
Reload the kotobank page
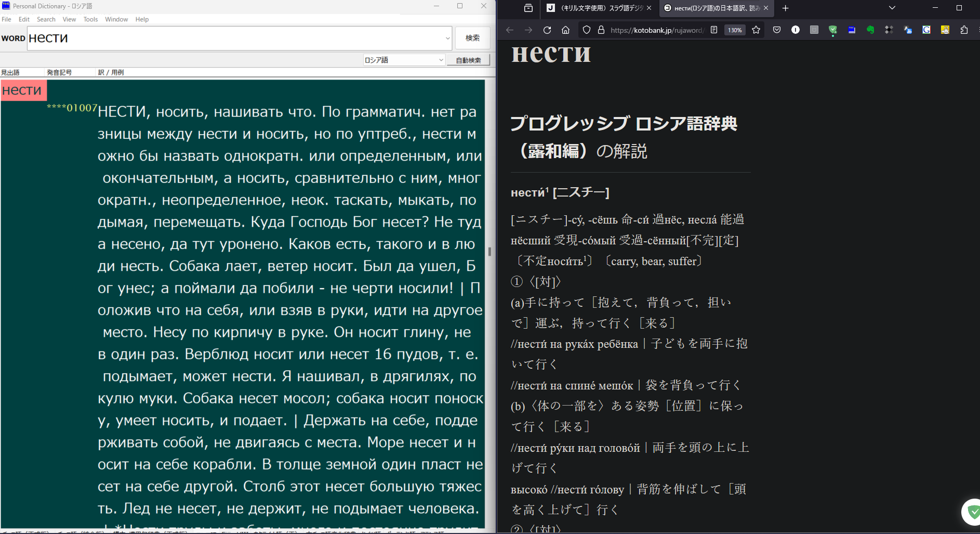547,30
